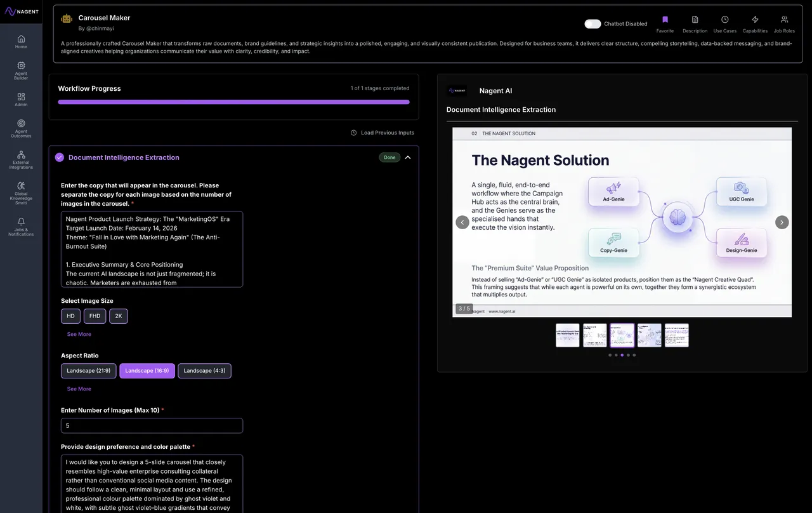Open the third slide thumbnail
The width and height of the screenshot is (812, 513).
pos(622,335)
